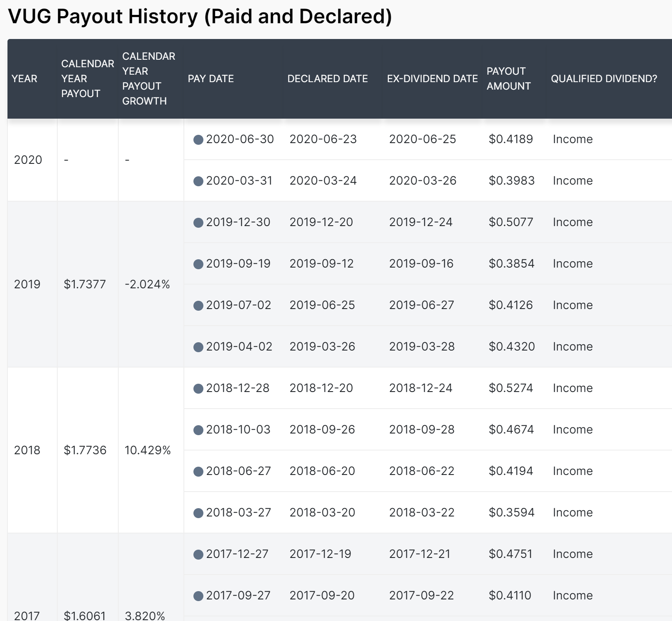
Task: Click the $1.6061 calendar year payout
Action: [85, 616]
